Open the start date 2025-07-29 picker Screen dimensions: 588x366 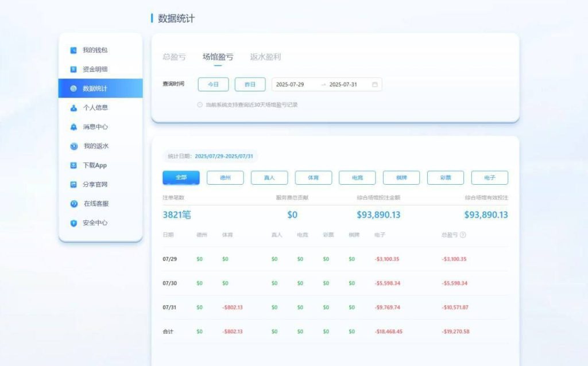pyautogui.click(x=290, y=84)
